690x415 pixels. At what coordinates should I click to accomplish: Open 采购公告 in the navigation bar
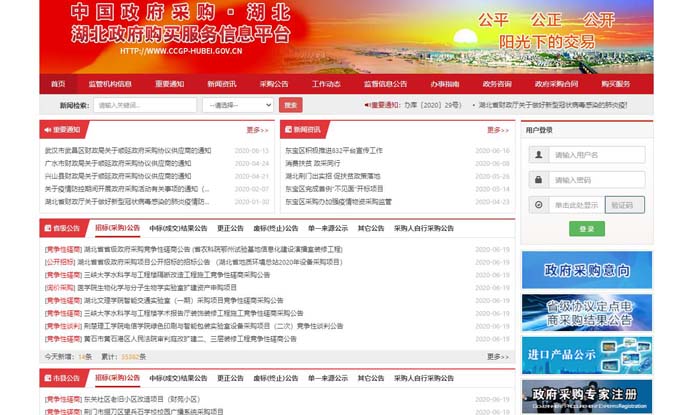[x=274, y=84]
